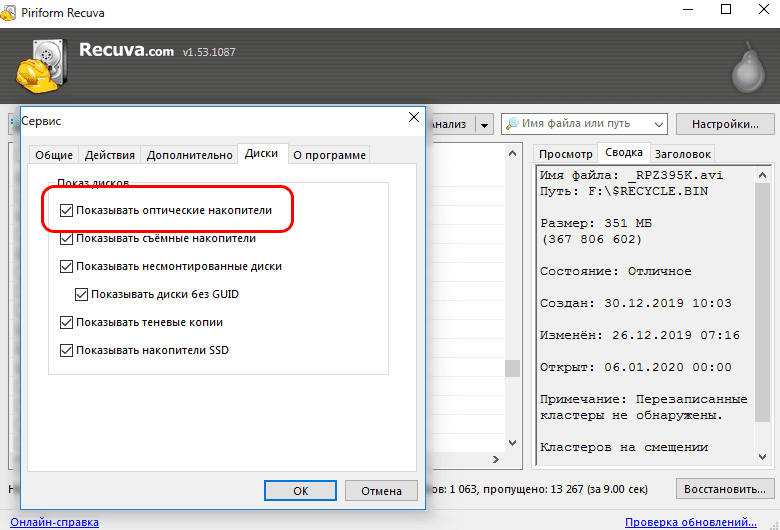Click file list horizontal scroll right arrow

[495, 459]
